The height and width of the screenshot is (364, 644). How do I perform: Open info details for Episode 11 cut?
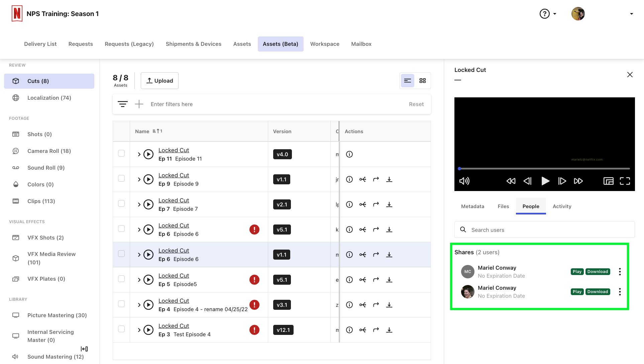[x=349, y=154]
